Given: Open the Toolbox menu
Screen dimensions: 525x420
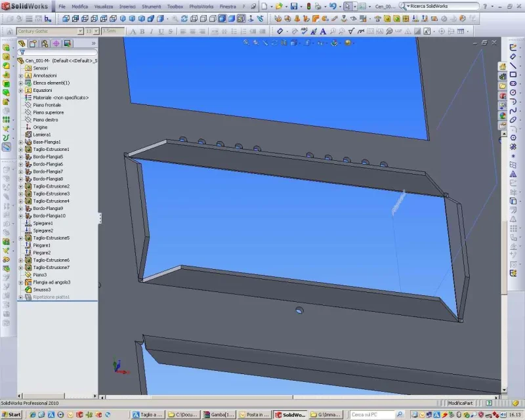Looking at the screenshot, I should tap(175, 7).
